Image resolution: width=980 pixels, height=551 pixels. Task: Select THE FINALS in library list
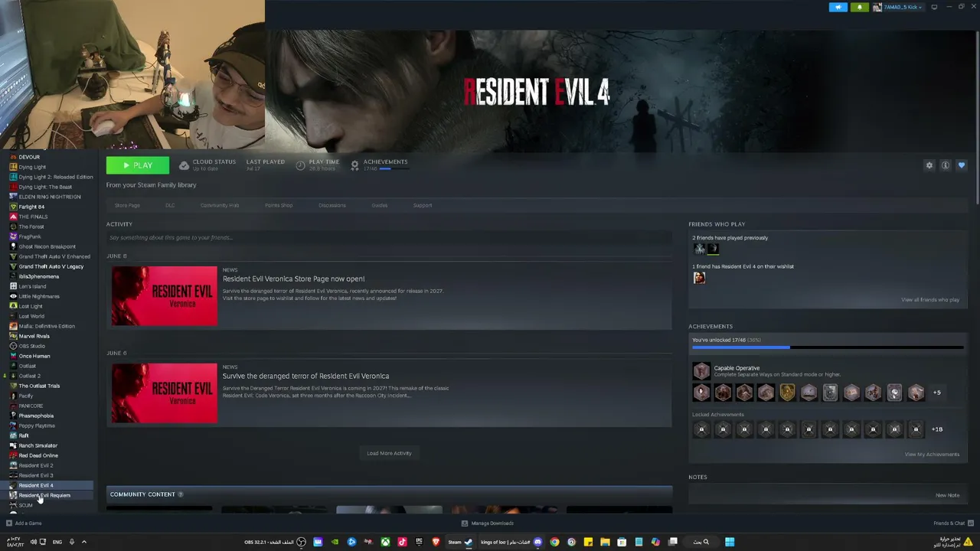[x=33, y=217]
